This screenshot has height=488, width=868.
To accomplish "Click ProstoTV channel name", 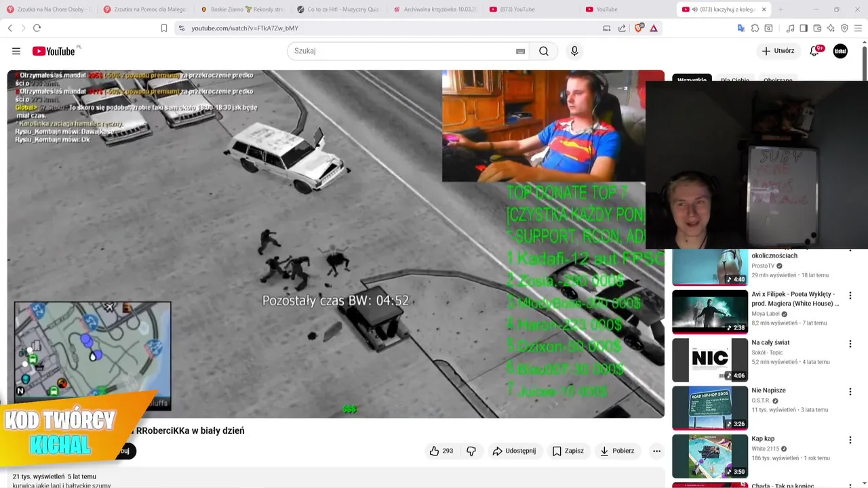I will pos(763,266).
